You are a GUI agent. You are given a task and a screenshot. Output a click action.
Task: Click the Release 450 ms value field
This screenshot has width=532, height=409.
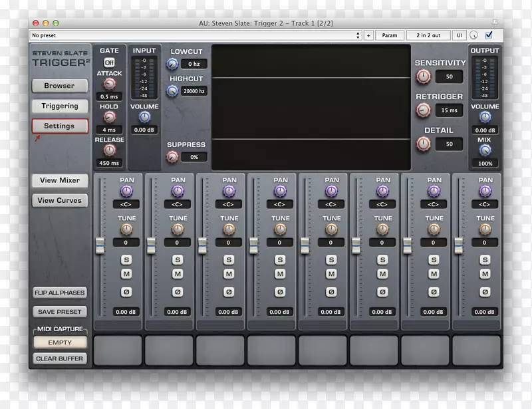tap(109, 163)
